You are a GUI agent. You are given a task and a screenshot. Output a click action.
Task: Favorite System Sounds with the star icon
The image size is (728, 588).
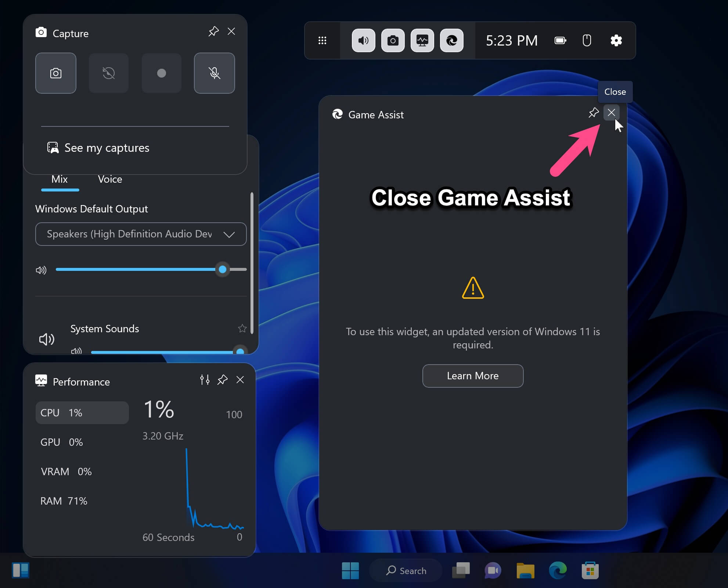[x=242, y=329]
